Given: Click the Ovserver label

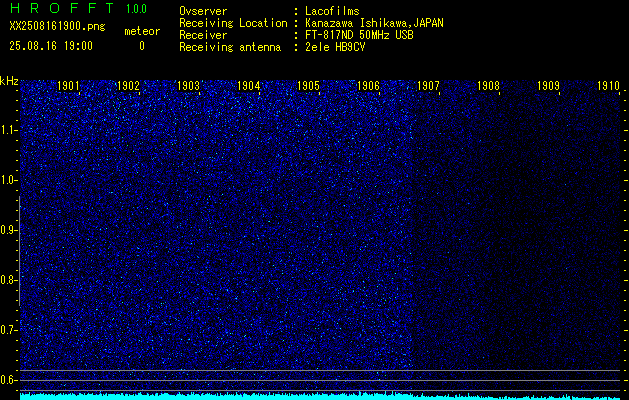Looking at the screenshot, I should tap(203, 11).
